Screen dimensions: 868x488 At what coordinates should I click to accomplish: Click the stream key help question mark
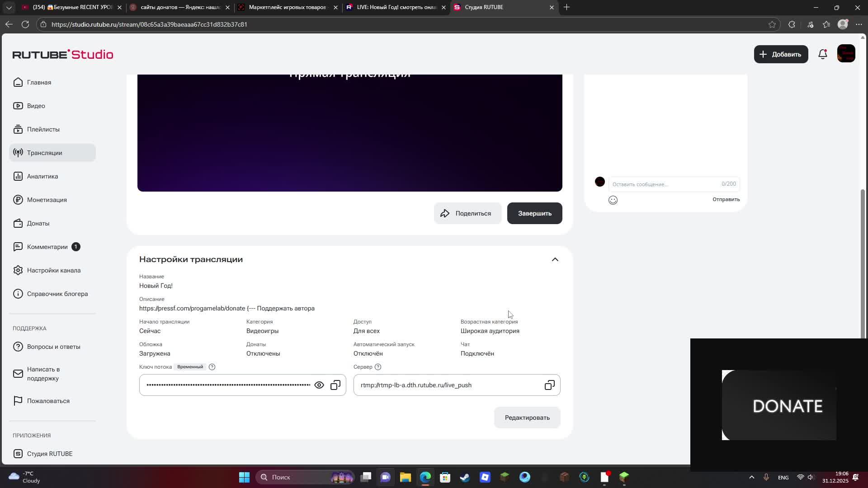click(x=212, y=367)
